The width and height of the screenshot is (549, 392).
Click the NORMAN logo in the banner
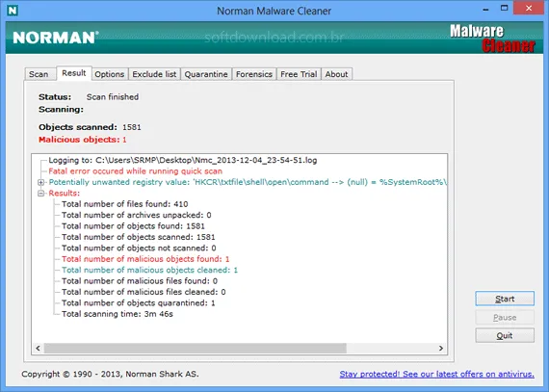[56, 38]
